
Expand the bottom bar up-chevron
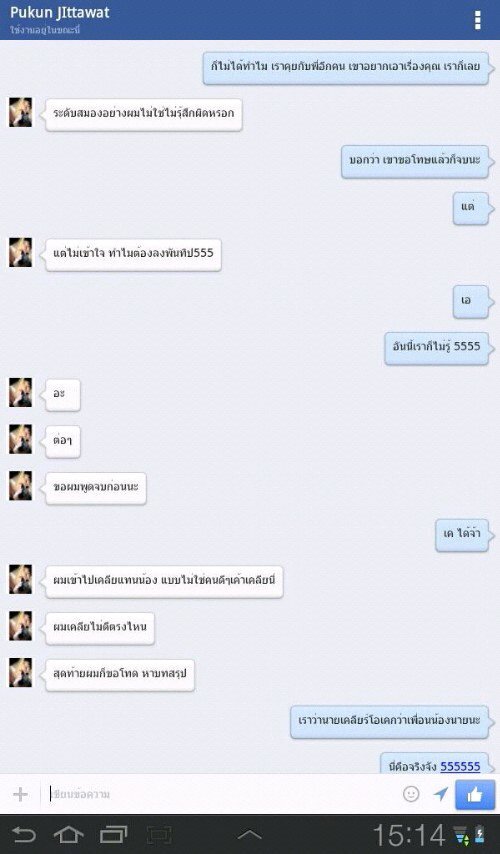pyautogui.click(x=250, y=834)
